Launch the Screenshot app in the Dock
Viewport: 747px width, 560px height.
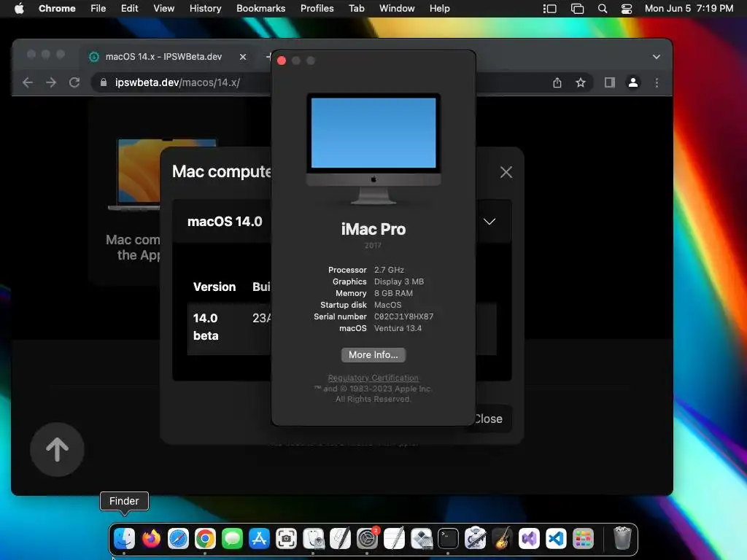pyautogui.click(x=286, y=539)
